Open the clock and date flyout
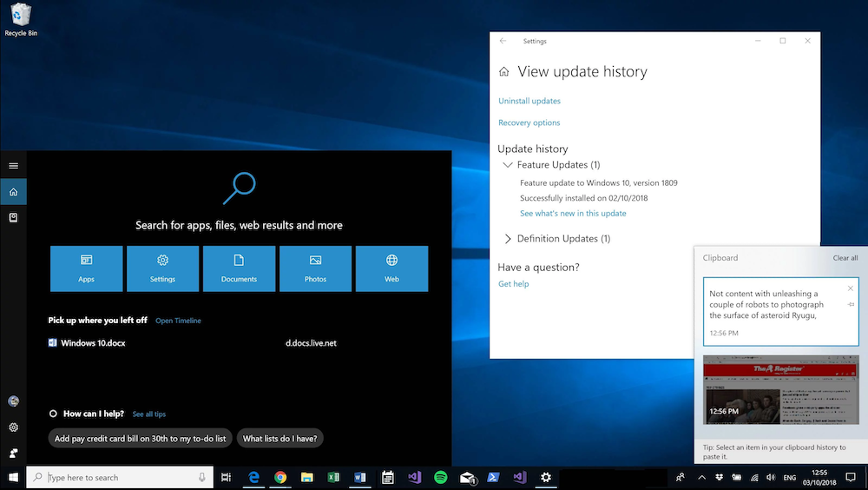This screenshot has width=868, height=490. [x=819, y=477]
